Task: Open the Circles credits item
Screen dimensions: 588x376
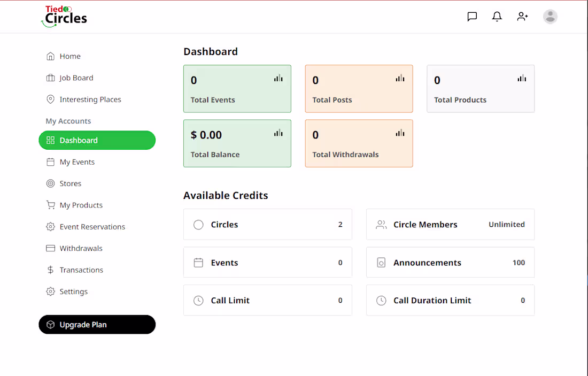Action: coord(267,224)
